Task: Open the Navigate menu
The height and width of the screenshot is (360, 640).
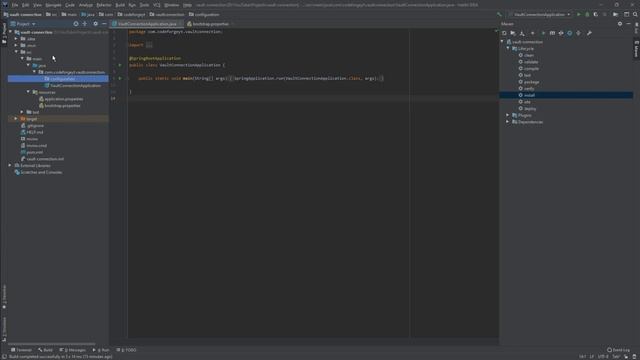Action: click(53, 5)
